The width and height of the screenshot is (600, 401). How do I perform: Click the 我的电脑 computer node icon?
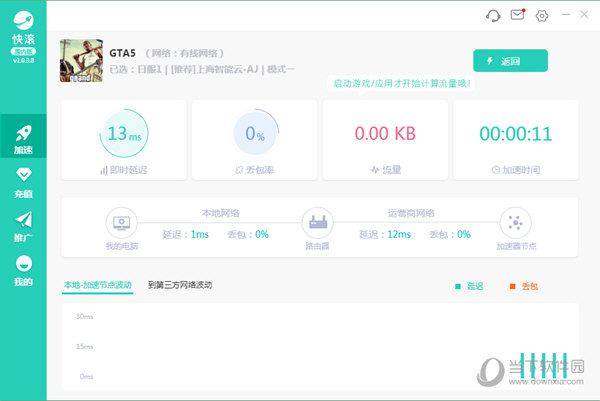point(121,222)
